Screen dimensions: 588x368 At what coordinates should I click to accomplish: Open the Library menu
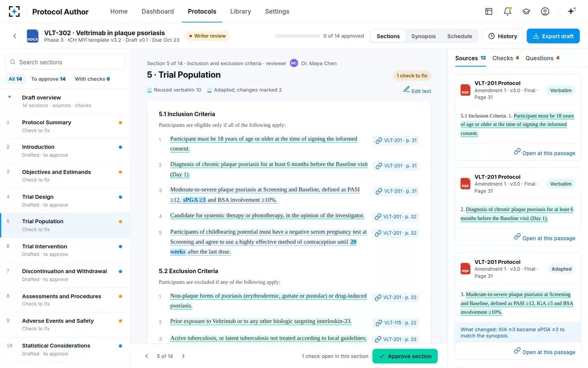coord(241,11)
